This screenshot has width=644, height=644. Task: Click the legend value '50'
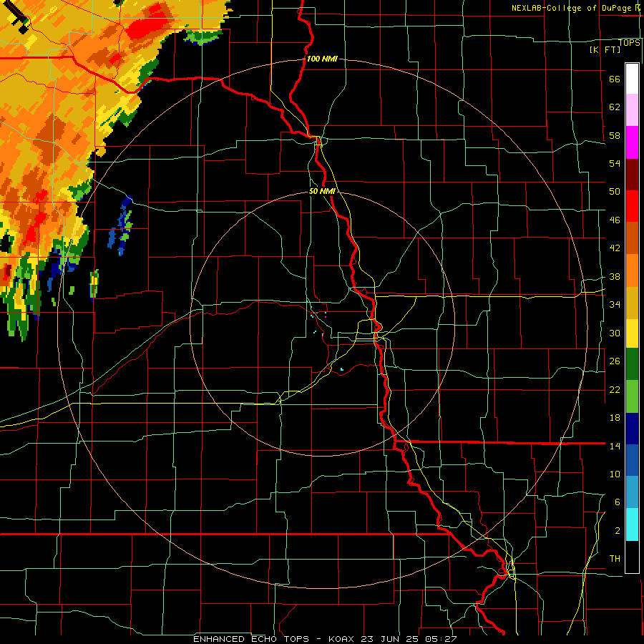(x=615, y=191)
